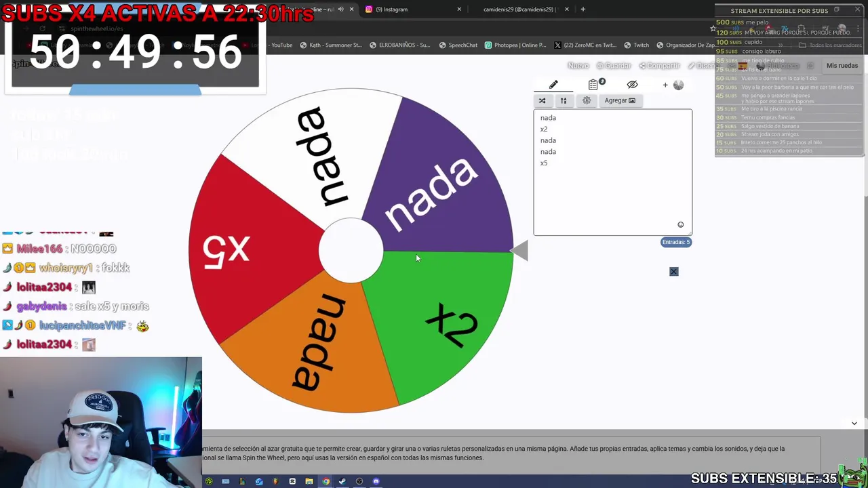Open the SpeechChat bookmark
The height and width of the screenshot is (488, 868).
point(458,45)
